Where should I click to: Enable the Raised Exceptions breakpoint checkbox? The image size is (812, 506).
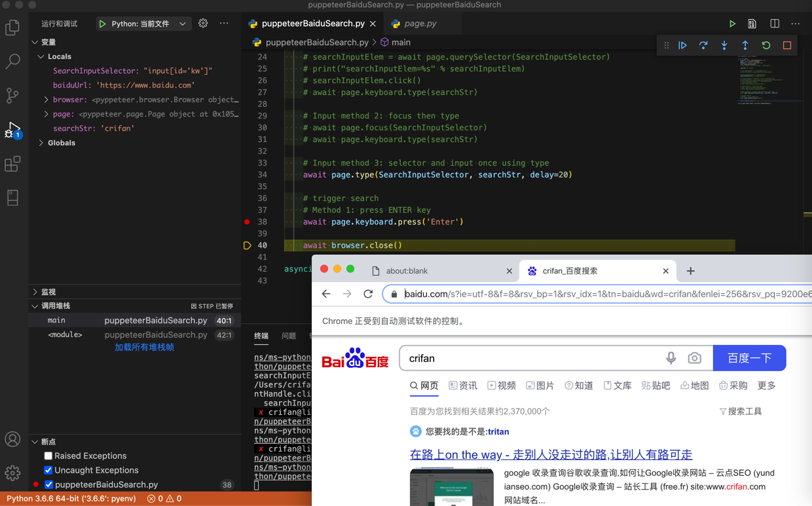tap(48, 456)
